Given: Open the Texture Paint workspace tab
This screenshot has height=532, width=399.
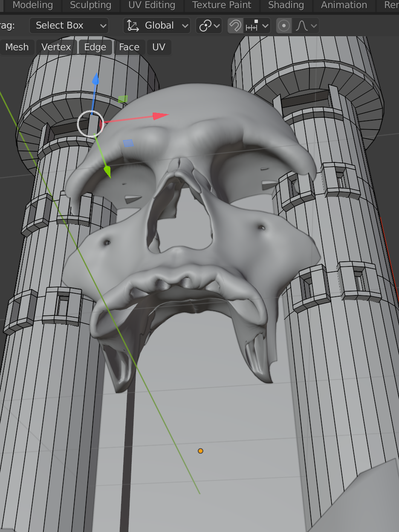Looking at the screenshot, I should 222,6.
